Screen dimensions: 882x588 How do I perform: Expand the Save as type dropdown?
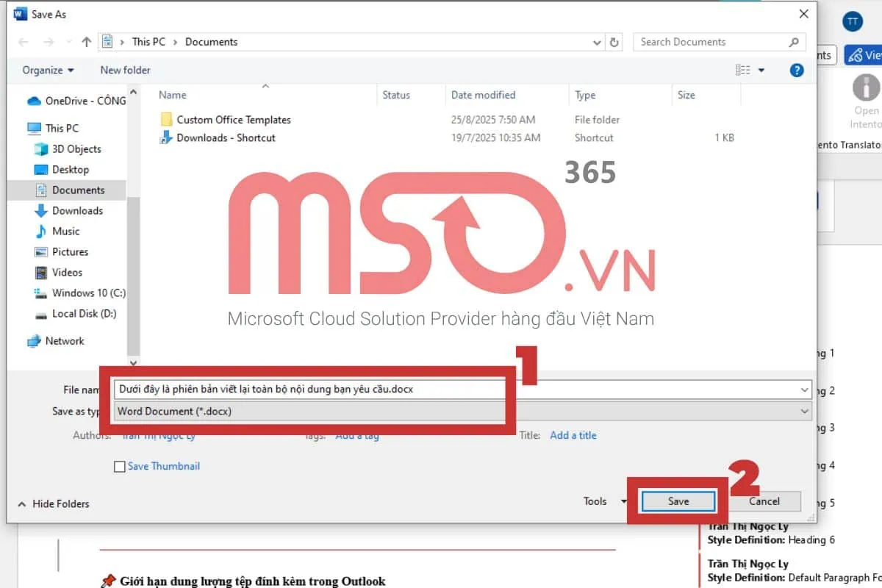pyautogui.click(x=805, y=412)
